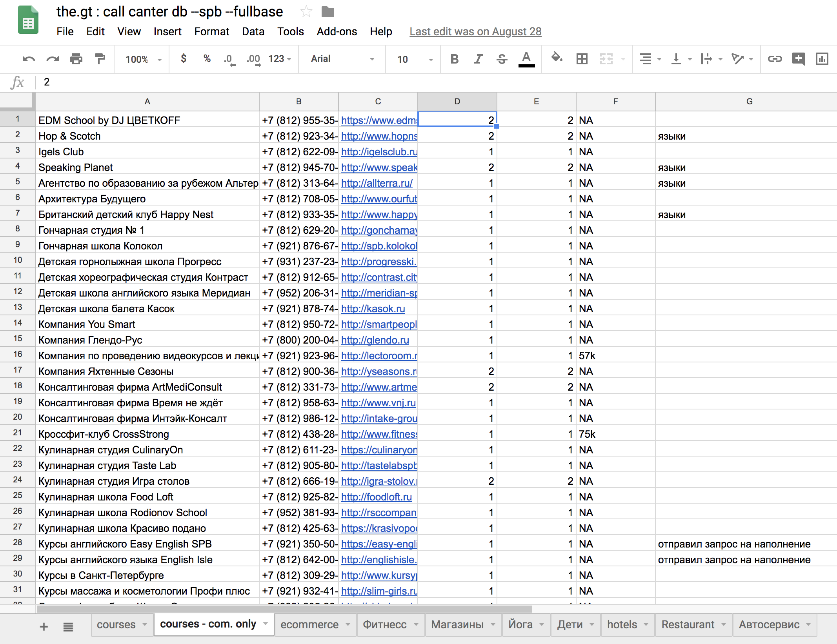The width and height of the screenshot is (837, 644).
Task: Open the Arial font dropdown
Action: tap(343, 59)
